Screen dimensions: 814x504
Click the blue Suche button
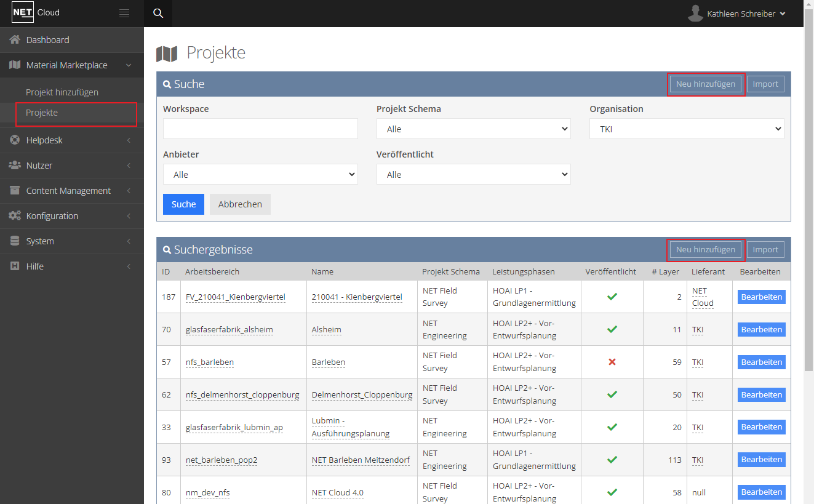[x=183, y=204]
